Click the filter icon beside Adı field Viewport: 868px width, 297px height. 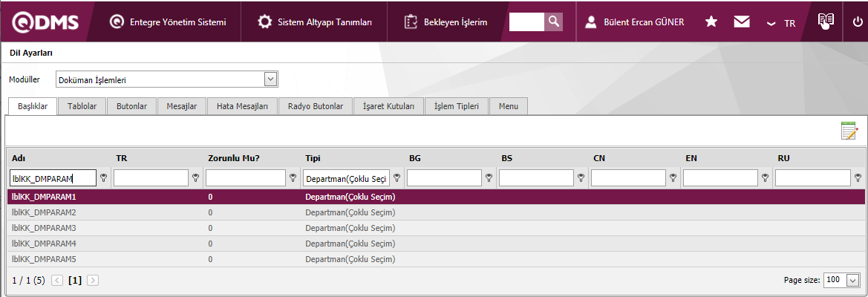click(104, 177)
